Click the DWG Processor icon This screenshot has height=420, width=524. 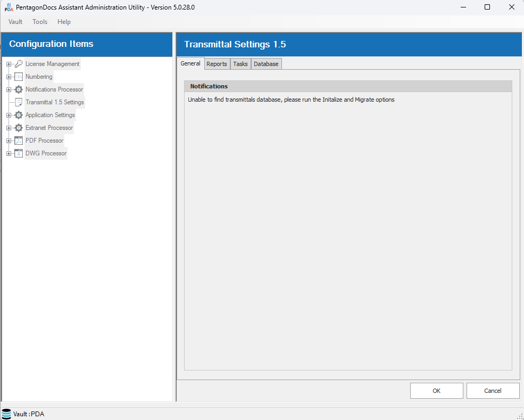click(x=19, y=153)
